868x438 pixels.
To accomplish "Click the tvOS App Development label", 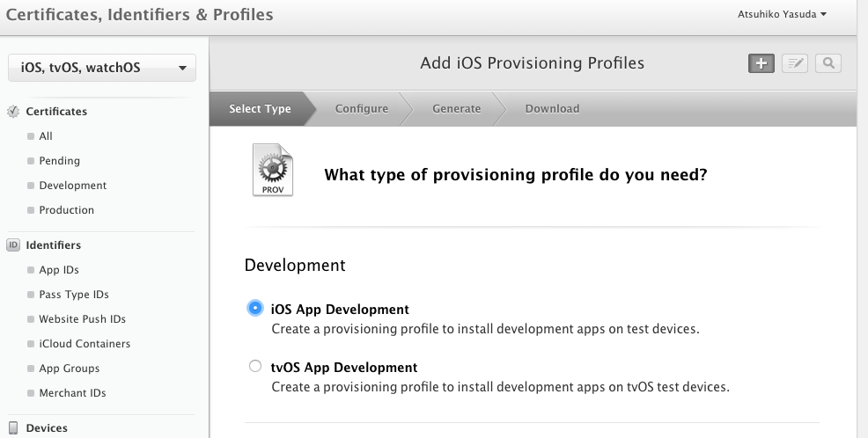I will 344,368.
